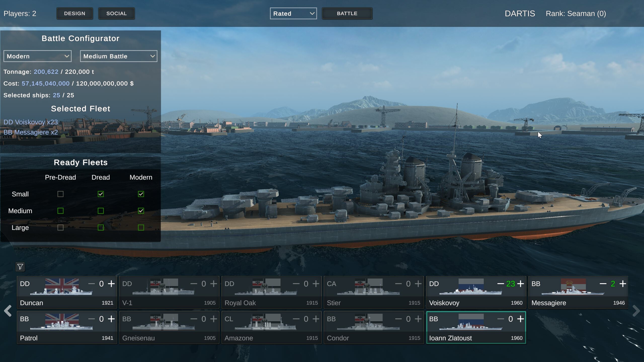The image size is (644, 362).
Task: Enable the Pre-Dread Small fleet checkbox
Action: pyautogui.click(x=60, y=194)
